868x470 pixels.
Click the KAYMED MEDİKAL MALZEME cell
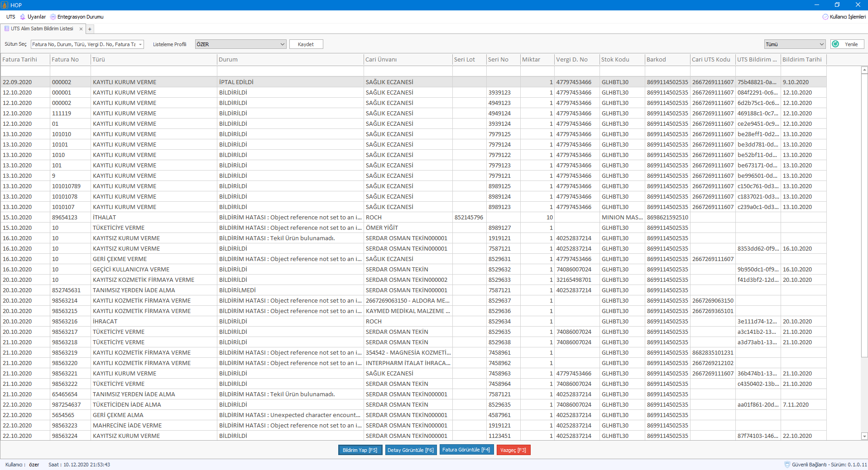point(408,311)
